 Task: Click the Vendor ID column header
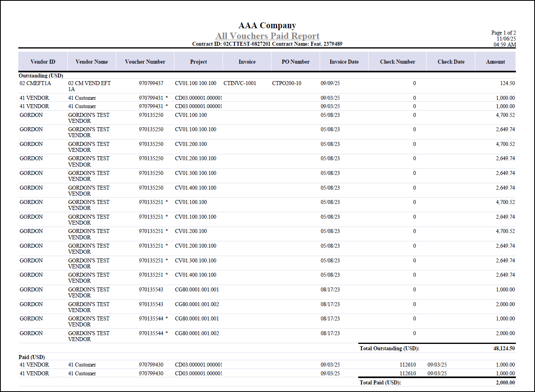[x=43, y=62]
